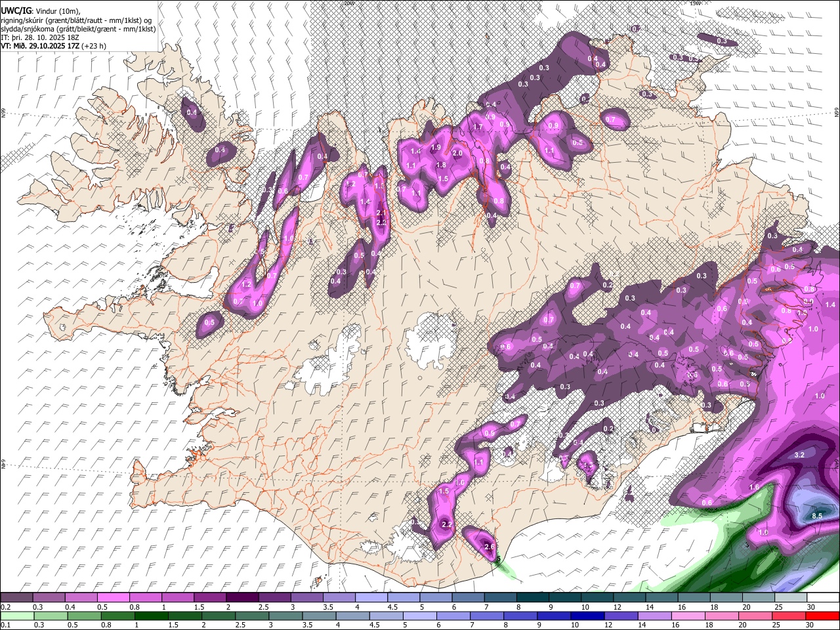Pick the pale green swatch between 0.1 and 0.3, lower legend

point(17,616)
